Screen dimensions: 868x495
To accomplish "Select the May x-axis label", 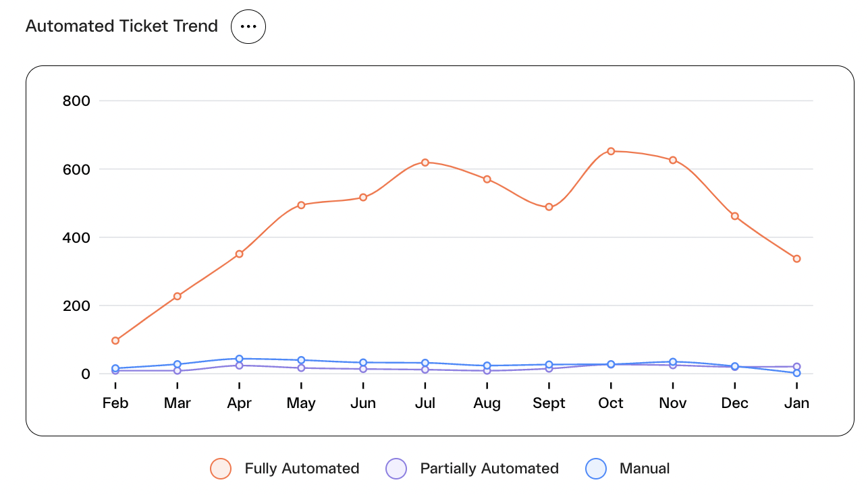I will [301, 403].
